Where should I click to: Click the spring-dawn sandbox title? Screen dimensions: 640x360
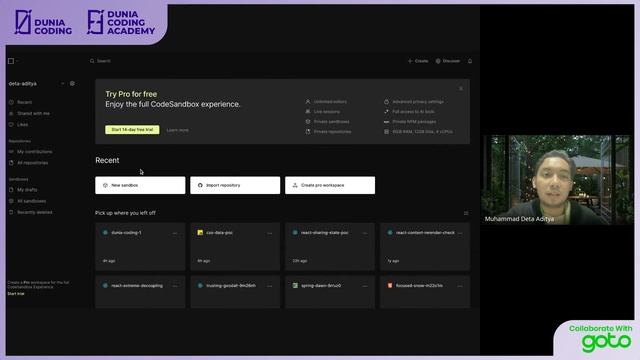(321, 285)
